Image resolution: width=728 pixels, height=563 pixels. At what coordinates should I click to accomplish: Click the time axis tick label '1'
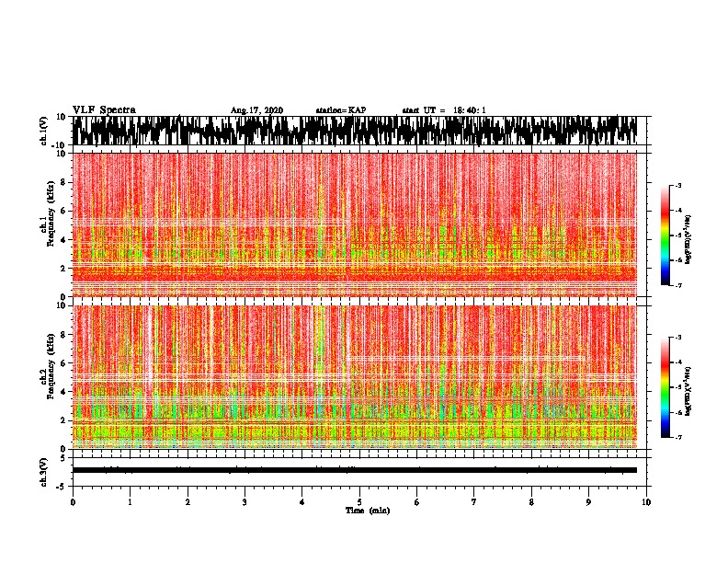pyautogui.click(x=130, y=502)
